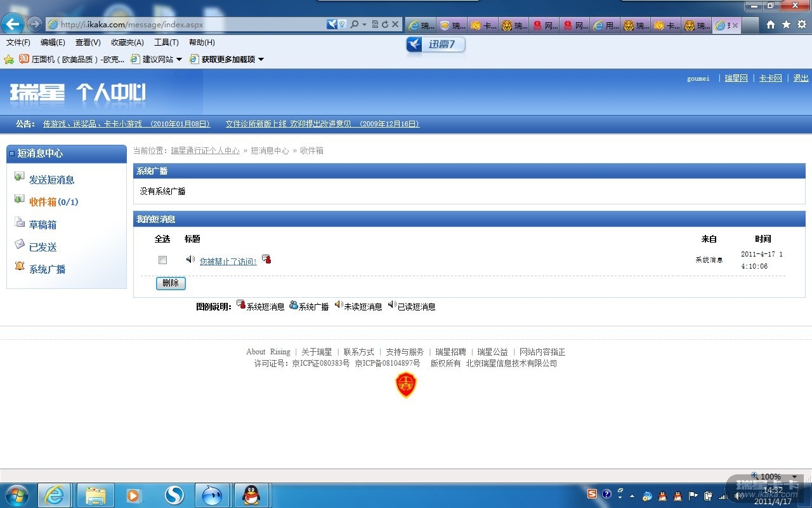
Task: Open Windows Explorer folder on taskbar
Action: 95,495
